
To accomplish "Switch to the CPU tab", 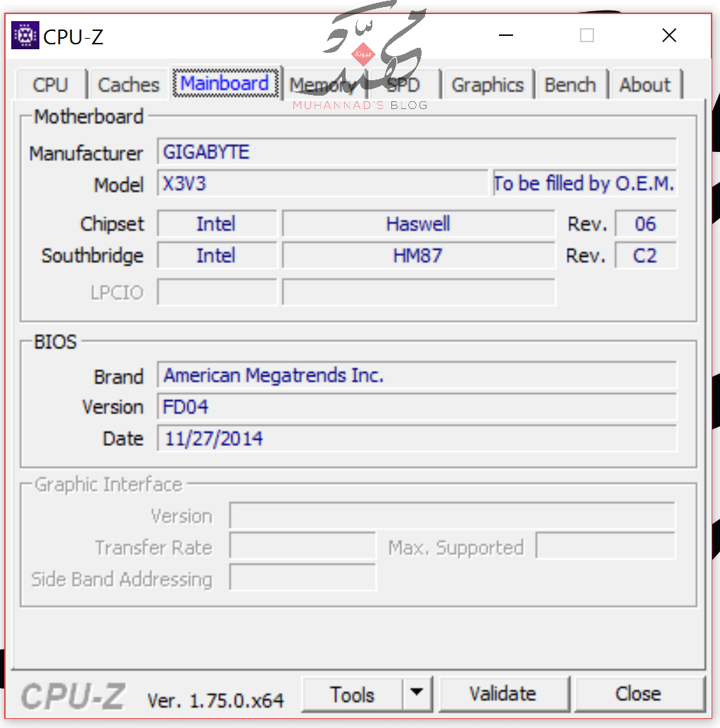I will pos(51,85).
